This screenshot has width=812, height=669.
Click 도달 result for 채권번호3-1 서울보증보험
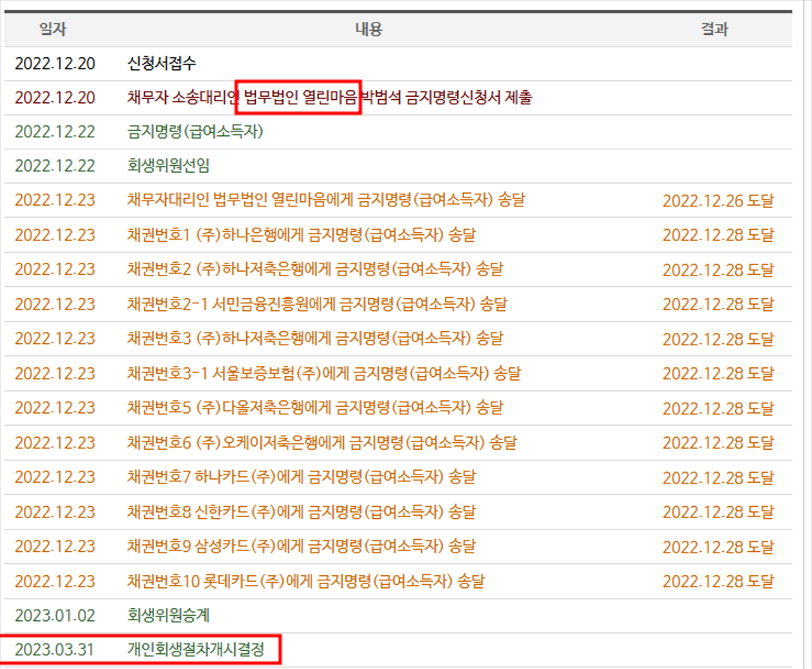pos(718,374)
